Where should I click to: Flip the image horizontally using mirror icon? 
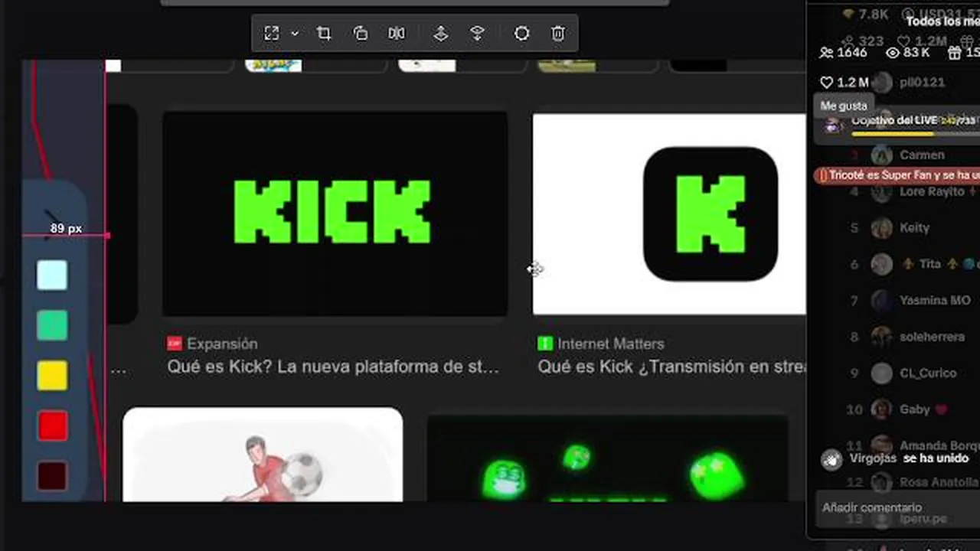[397, 34]
